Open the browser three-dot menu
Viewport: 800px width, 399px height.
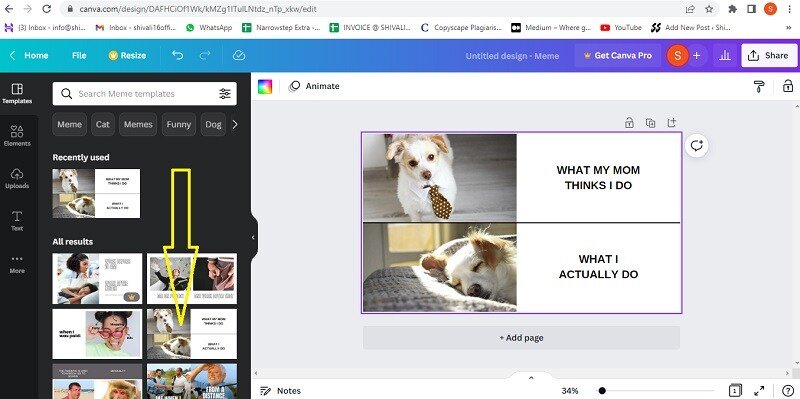[x=789, y=9]
